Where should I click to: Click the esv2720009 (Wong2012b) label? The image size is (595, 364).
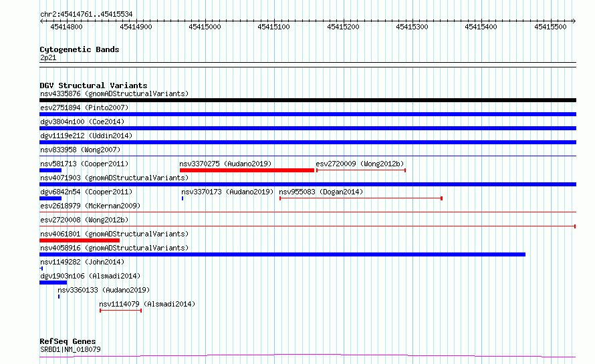(360, 164)
